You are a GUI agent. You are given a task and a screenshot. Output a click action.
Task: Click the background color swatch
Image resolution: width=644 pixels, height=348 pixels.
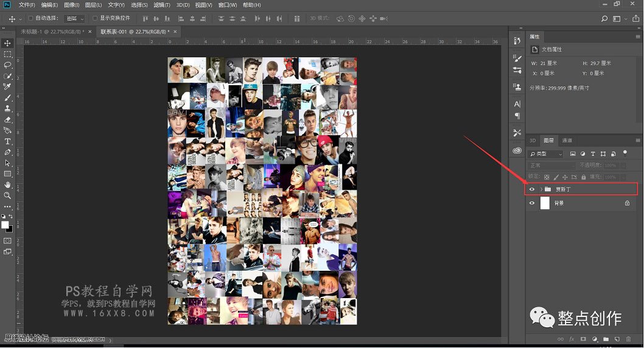coord(10,230)
